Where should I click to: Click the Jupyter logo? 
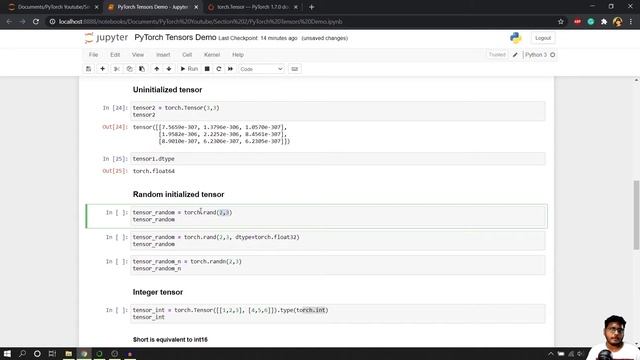click(106, 38)
